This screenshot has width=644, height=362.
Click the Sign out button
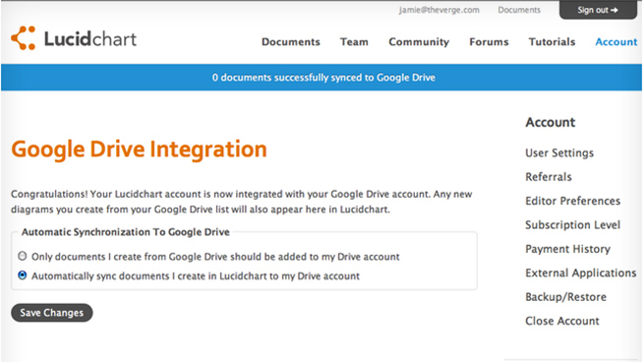click(x=598, y=10)
